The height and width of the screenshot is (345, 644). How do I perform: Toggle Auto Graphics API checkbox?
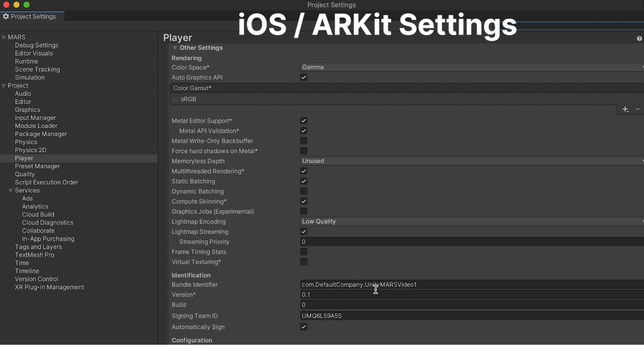point(303,77)
